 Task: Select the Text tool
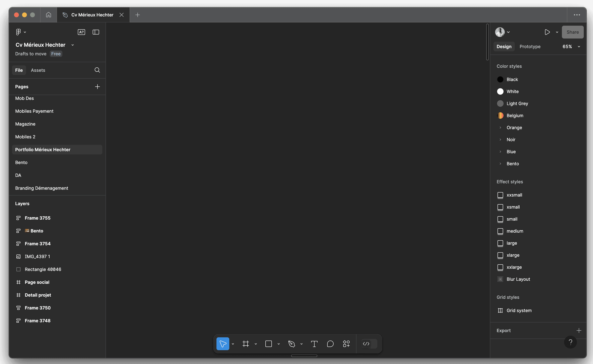pyautogui.click(x=314, y=344)
